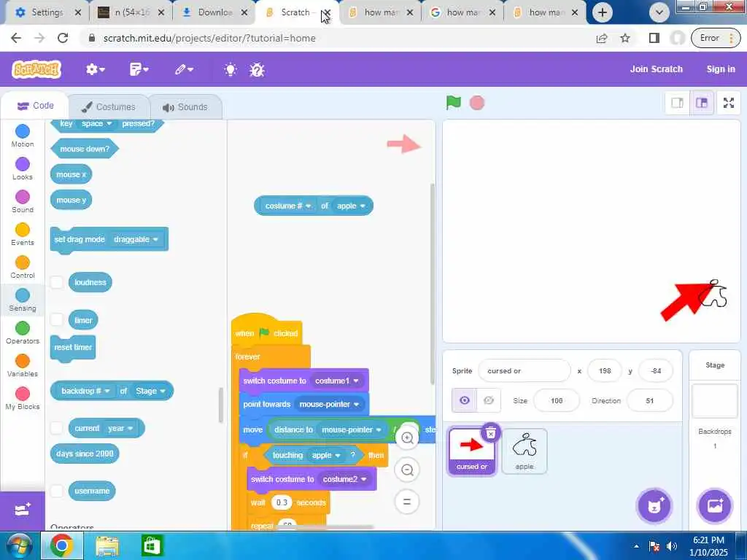Click the red stop button

pyautogui.click(x=477, y=103)
